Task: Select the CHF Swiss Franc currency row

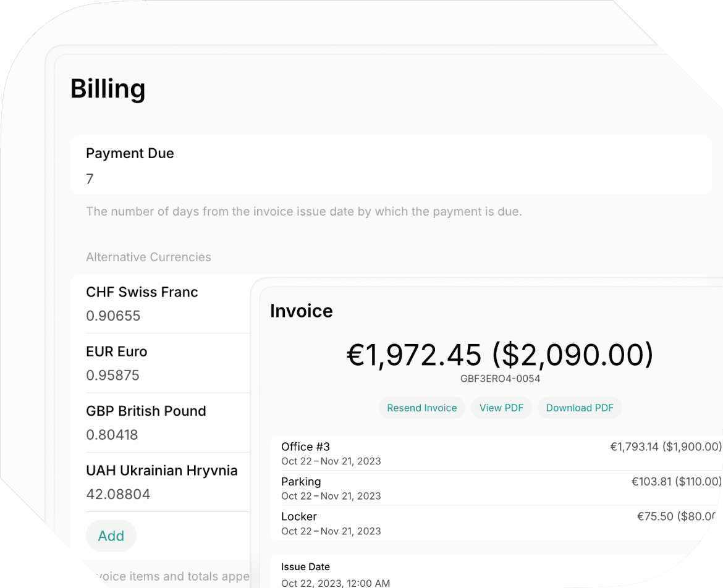Action: 160,304
